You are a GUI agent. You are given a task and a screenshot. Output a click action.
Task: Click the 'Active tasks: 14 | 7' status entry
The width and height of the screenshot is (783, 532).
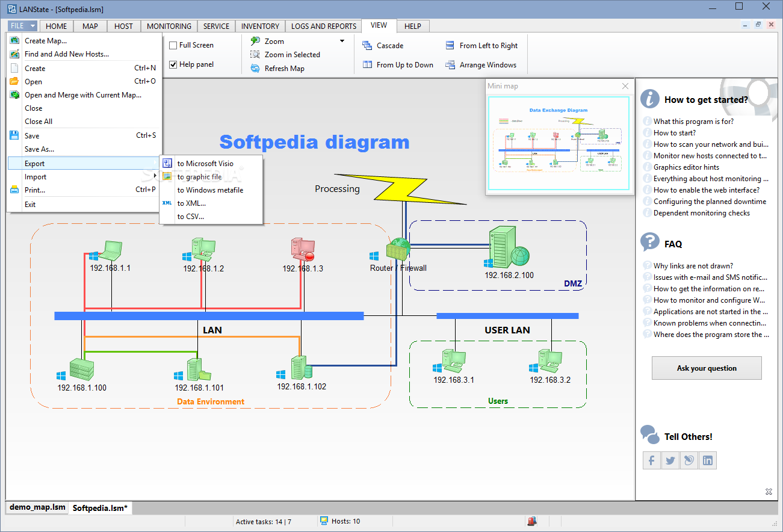[264, 521]
